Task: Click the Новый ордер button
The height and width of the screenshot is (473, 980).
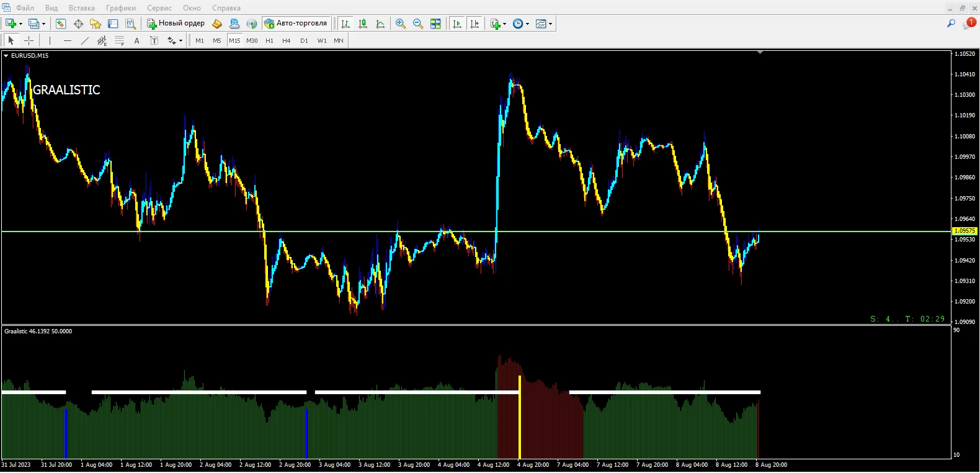Action: [176, 24]
